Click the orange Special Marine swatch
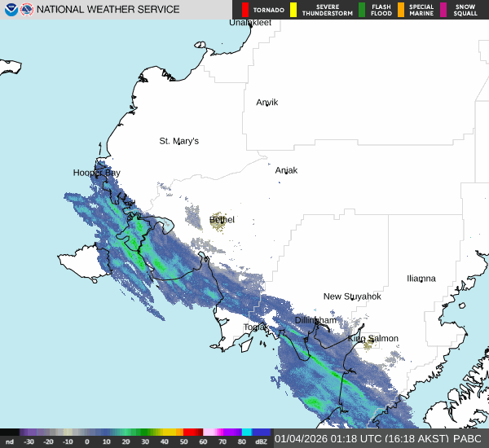Image resolution: width=489 pixels, height=448 pixels. tap(401, 10)
